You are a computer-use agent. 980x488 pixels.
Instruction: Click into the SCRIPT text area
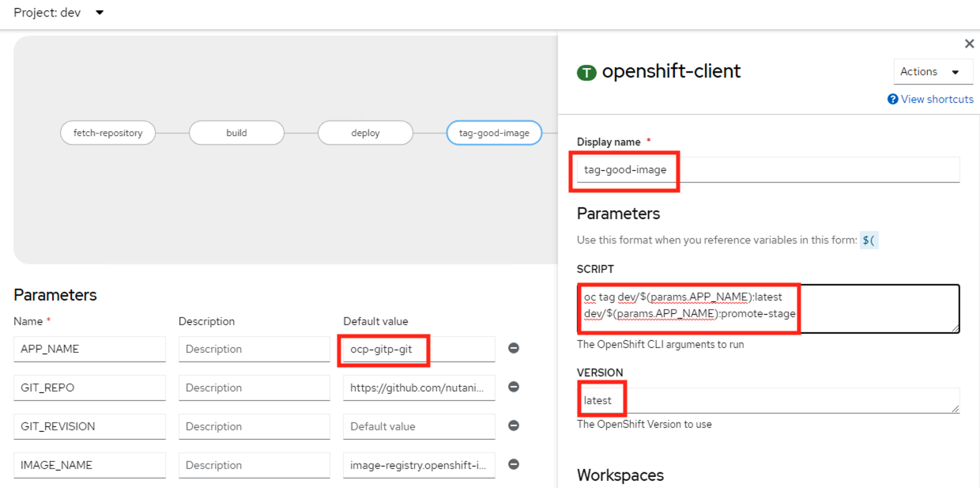point(869,308)
